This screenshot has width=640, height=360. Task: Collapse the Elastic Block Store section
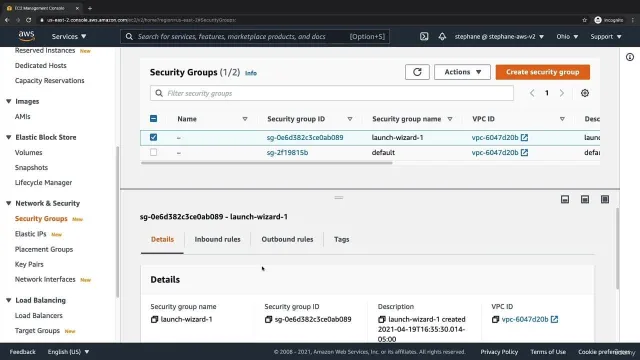[9, 137]
